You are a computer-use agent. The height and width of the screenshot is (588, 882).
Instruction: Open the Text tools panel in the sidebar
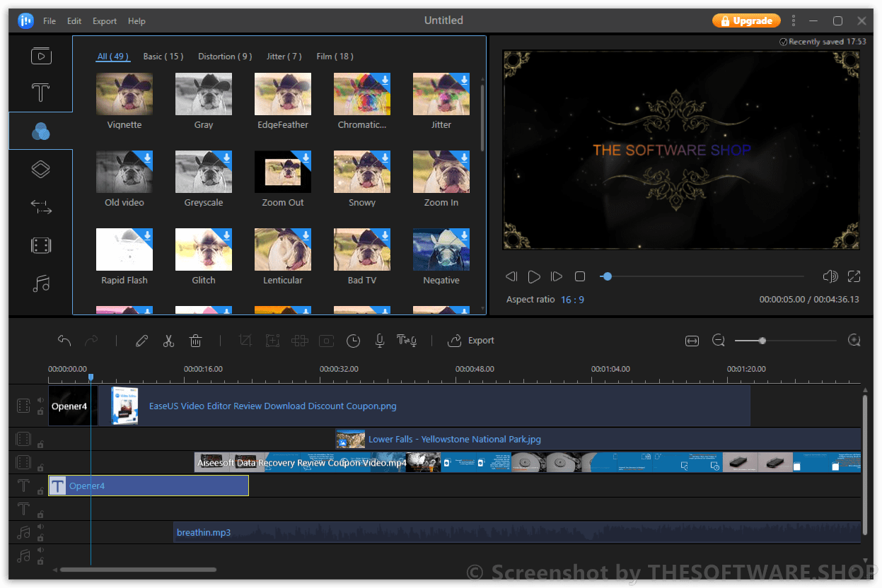click(40, 93)
